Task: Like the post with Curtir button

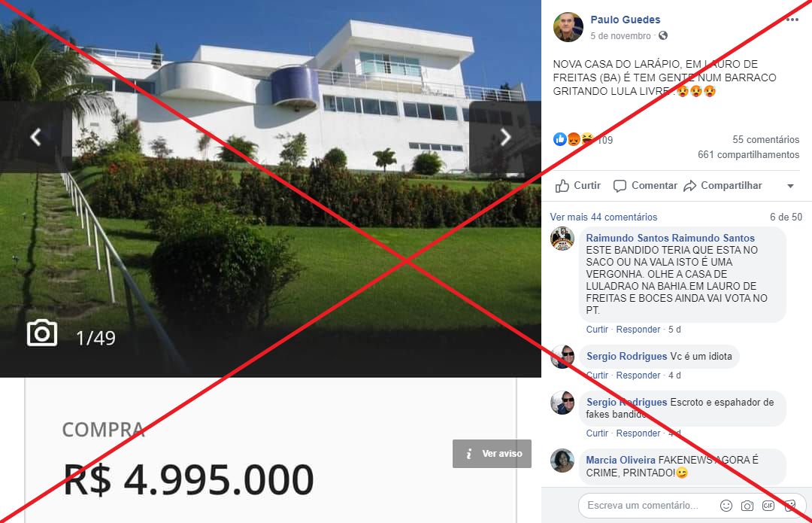Action: (x=578, y=186)
